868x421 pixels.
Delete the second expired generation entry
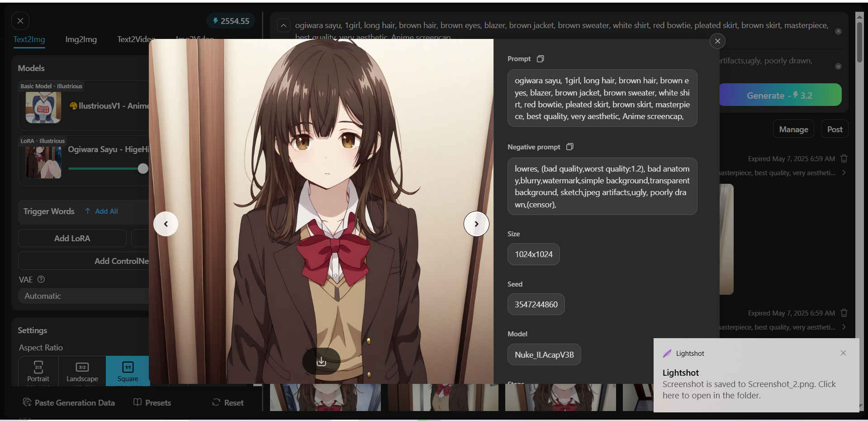(x=844, y=313)
